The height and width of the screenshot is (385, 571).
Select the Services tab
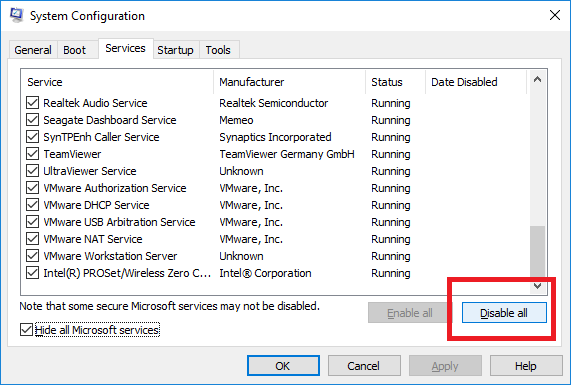tap(125, 48)
